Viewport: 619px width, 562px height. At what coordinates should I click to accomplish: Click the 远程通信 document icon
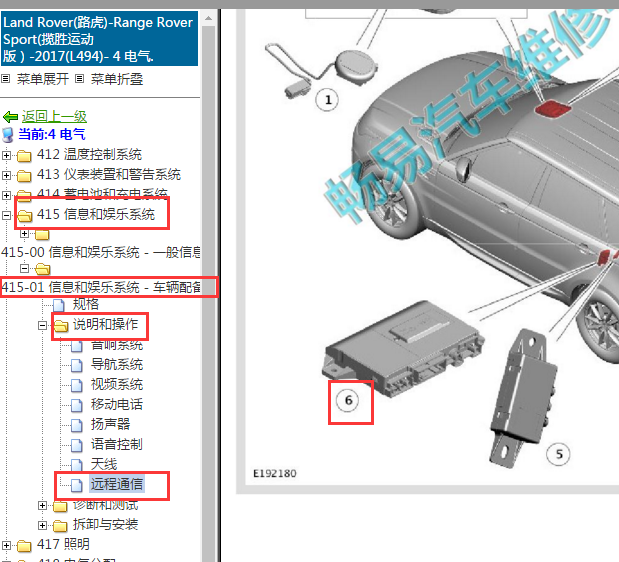coord(77,485)
